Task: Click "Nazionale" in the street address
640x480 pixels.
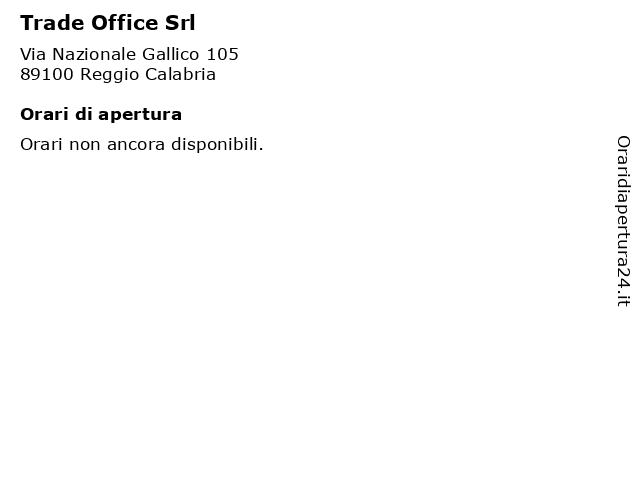Action: 94,54
